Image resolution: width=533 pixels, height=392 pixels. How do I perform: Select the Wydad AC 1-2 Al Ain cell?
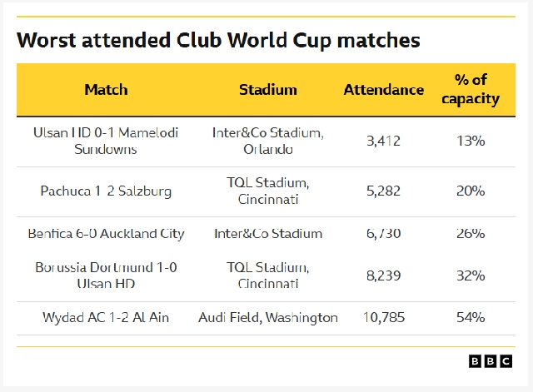click(106, 318)
